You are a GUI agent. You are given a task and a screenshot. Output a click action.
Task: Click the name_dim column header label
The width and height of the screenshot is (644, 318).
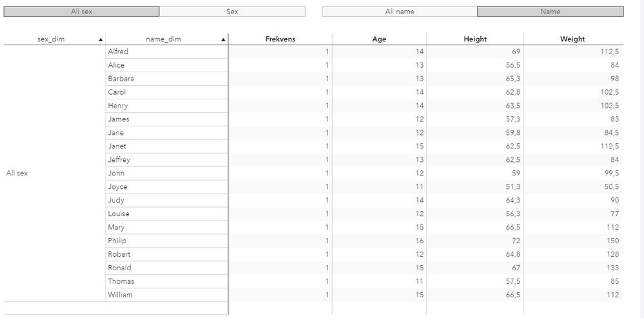click(x=163, y=39)
